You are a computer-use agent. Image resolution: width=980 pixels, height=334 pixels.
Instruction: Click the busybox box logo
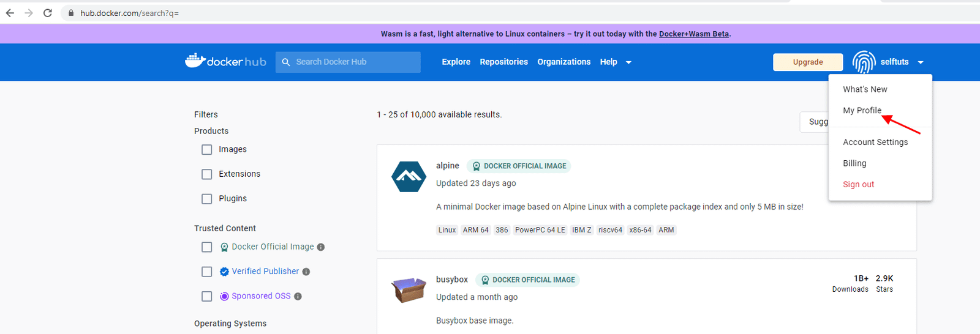(x=409, y=291)
